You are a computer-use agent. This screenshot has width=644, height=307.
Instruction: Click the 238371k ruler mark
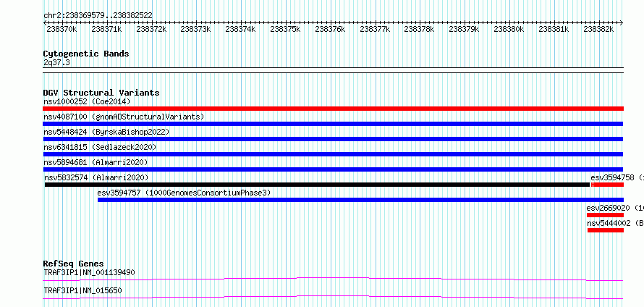pyautogui.click(x=106, y=29)
